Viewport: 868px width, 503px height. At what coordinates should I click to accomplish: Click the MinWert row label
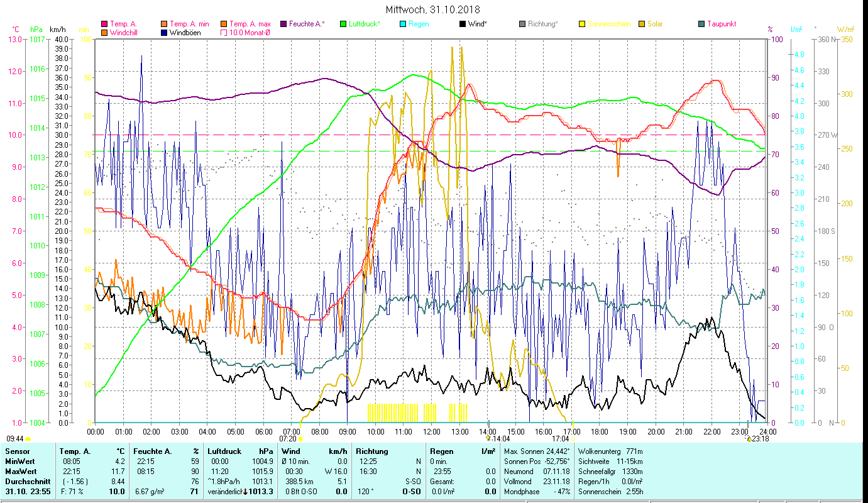pyautogui.click(x=20, y=462)
